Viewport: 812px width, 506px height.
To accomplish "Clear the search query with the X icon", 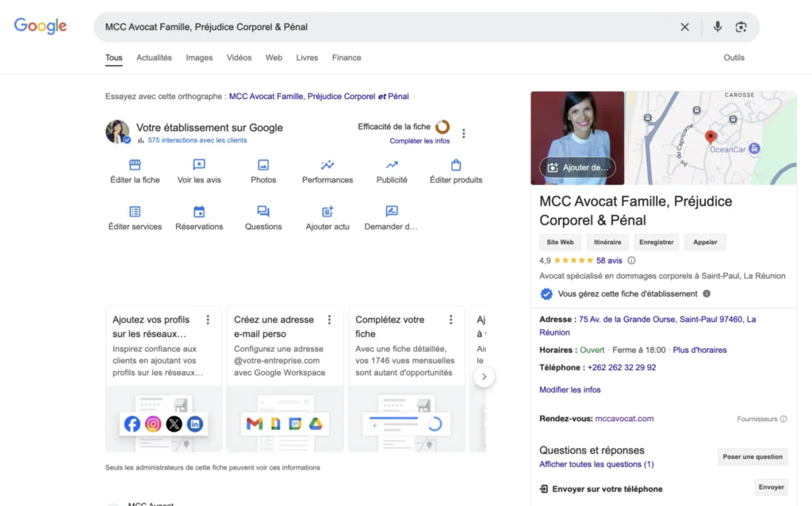I will pyautogui.click(x=684, y=27).
